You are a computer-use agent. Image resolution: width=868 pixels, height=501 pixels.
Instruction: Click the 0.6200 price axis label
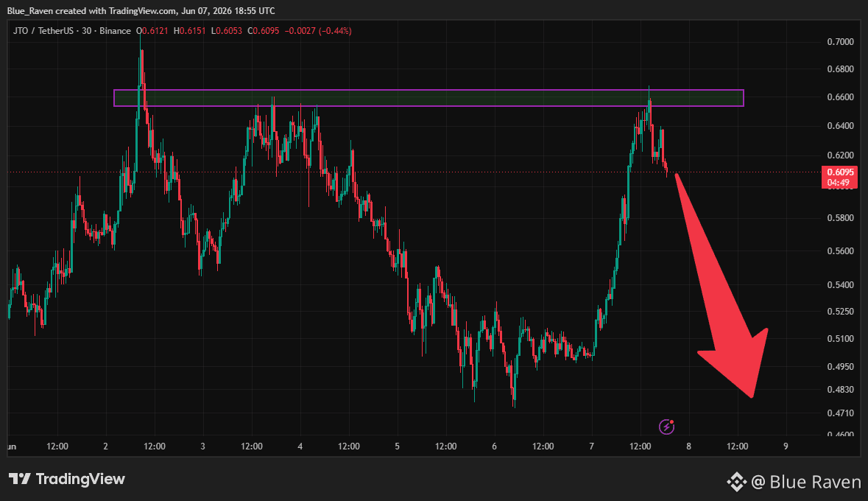pyautogui.click(x=840, y=155)
